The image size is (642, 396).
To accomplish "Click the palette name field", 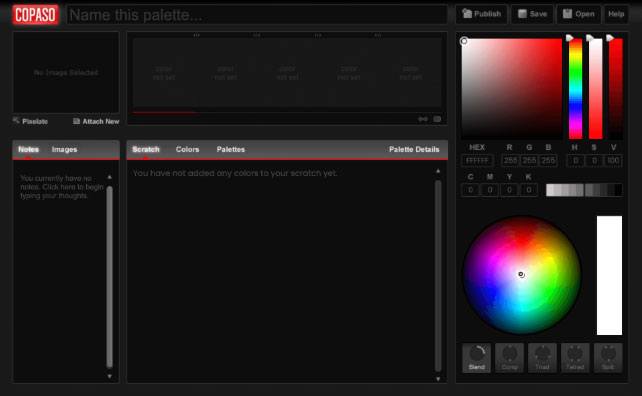I will [x=257, y=15].
